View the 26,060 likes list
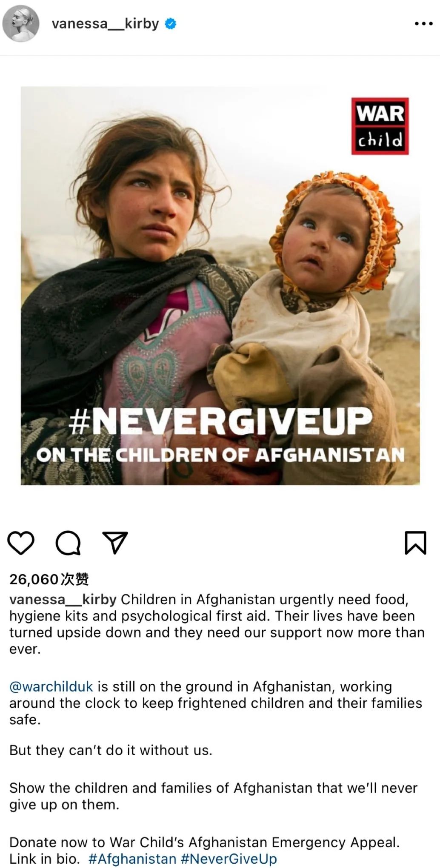The height and width of the screenshot is (868, 440). 49,579
